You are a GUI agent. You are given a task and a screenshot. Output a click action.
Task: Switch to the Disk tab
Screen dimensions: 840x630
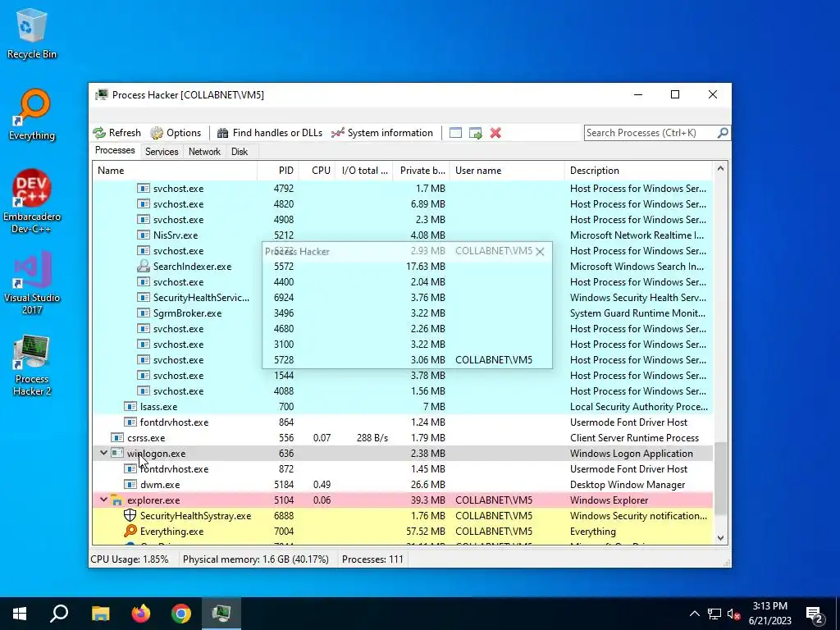click(240, 152)
